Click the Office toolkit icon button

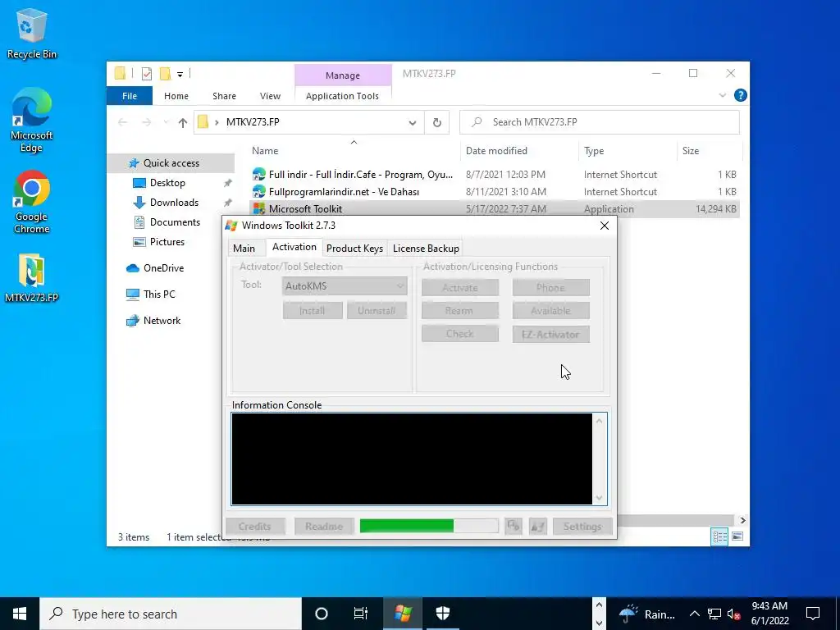pos(514,526)
